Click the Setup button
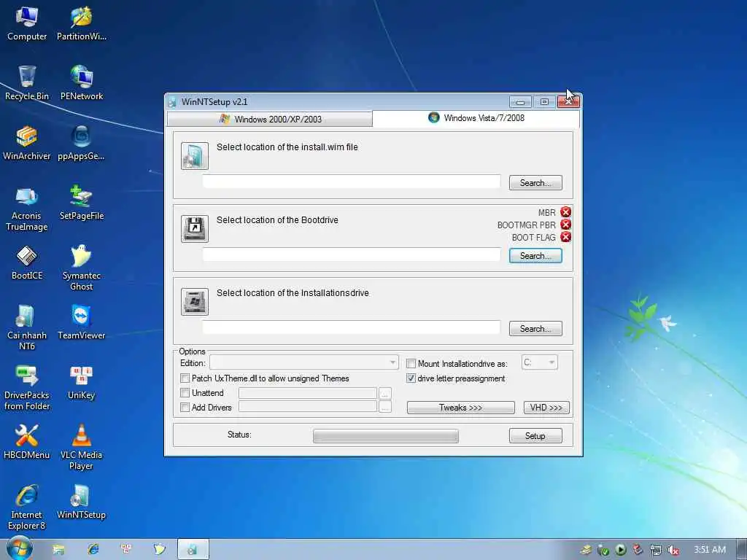The image size is (747, 560). coord(535,436)
